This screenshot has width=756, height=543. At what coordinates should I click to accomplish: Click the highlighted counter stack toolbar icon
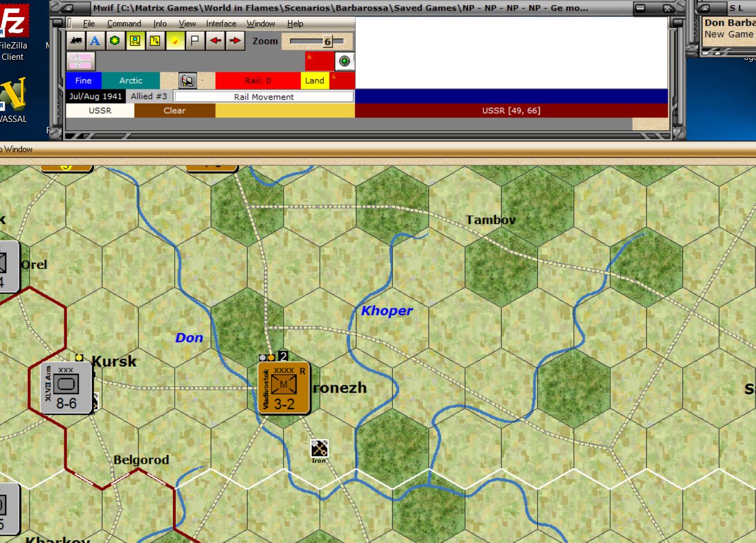point(134,40)
